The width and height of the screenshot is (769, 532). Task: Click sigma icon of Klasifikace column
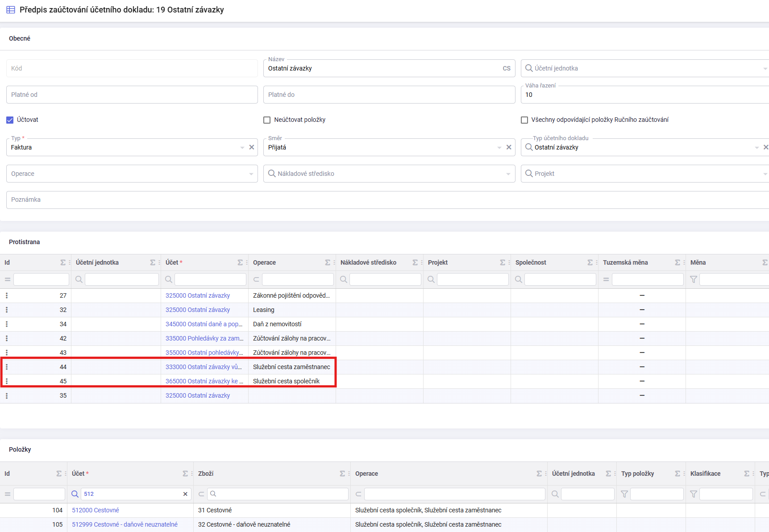pyautogui.click(x=747, y=474)
